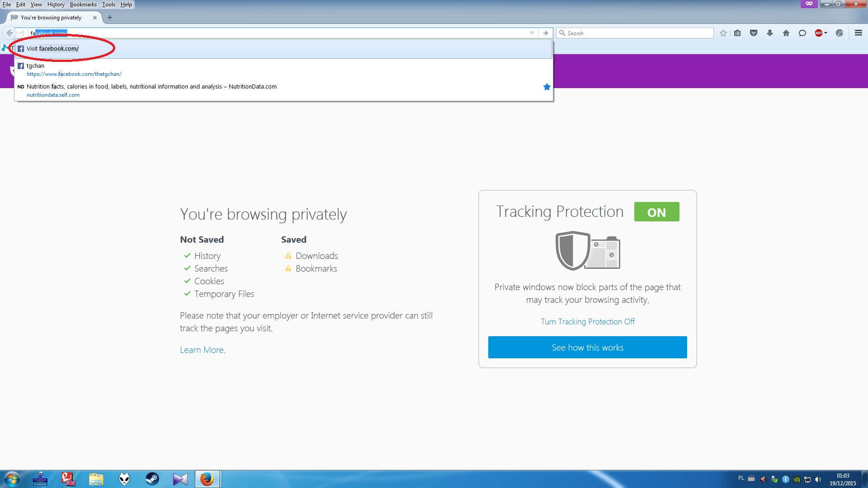Open Steam from the taskbar

tap(152, 479)
